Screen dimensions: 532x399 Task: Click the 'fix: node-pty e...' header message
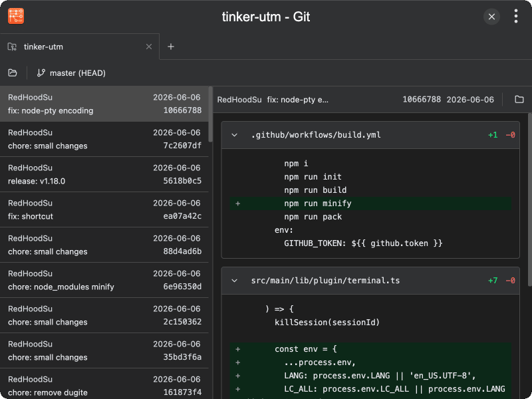[297, 100]
